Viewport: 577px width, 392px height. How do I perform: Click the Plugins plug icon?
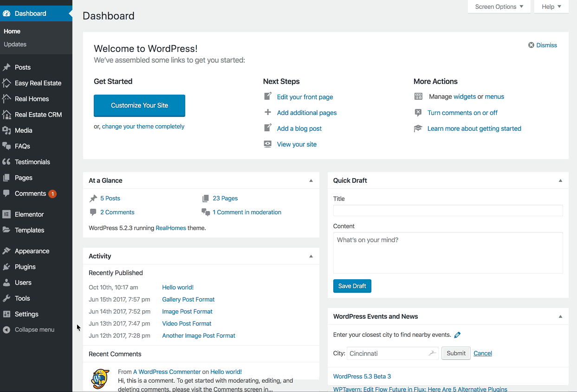click(x=6, y=267)
